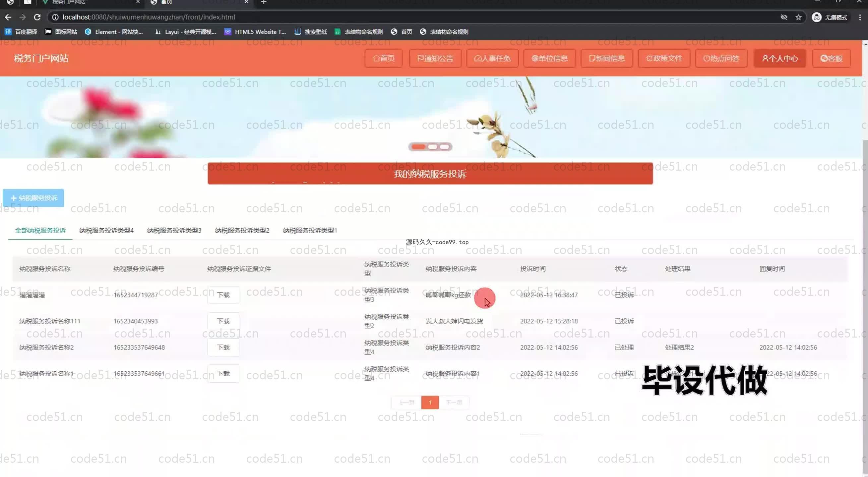Viewport: 868px width, 477px height.
Task: Open the 图标网站 bookmark
Action: [61, 32]
